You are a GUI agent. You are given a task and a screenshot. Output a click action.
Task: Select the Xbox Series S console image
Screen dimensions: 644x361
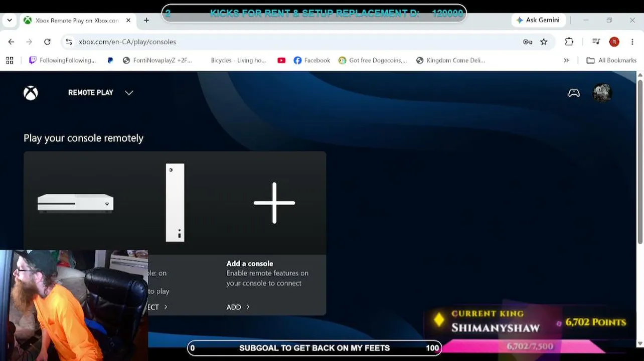click(x=175, y=203)
